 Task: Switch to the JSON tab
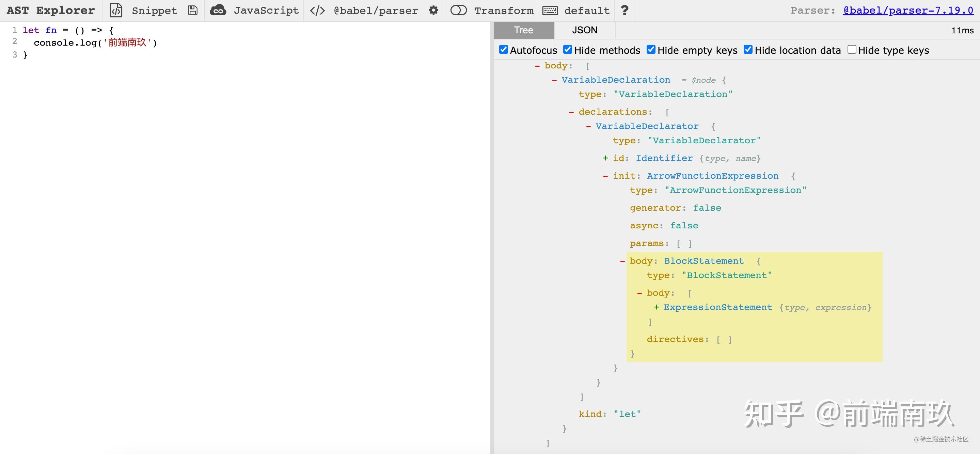click(x=584, y=30)
